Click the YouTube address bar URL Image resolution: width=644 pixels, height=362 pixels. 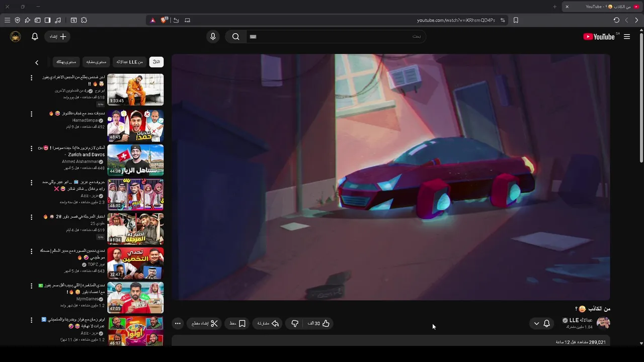456,20
